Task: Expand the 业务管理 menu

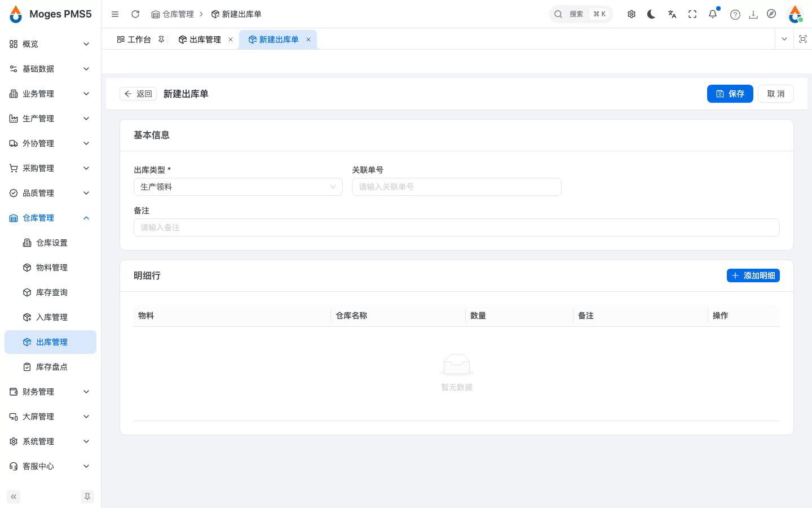Action: point(50,94)
